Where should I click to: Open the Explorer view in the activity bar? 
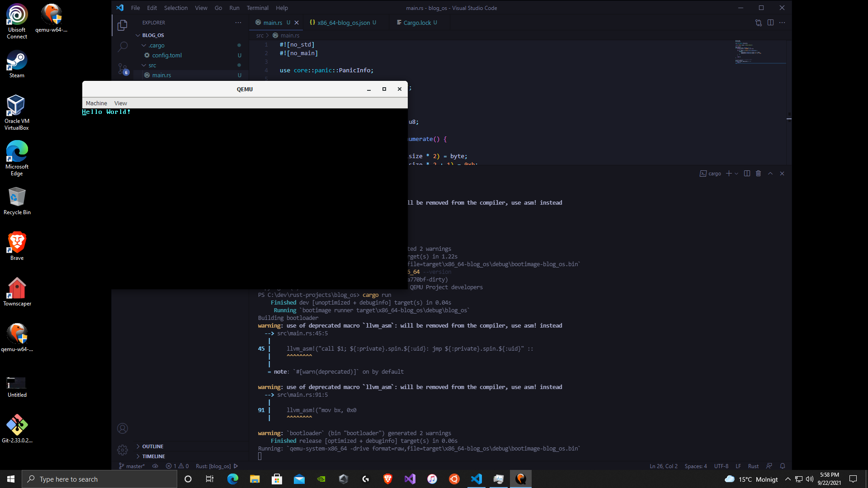(122, 25)
